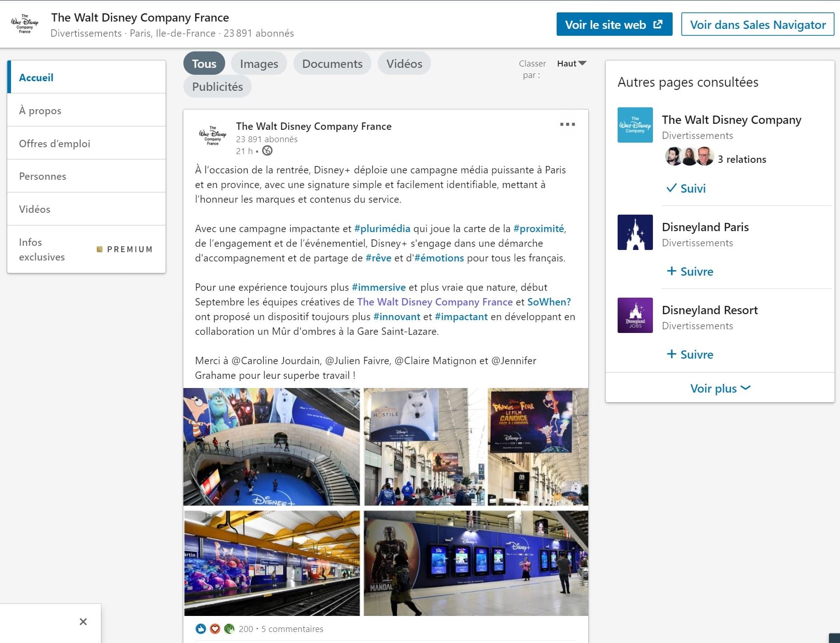Open the post author name The Walt Disney Company France
Screen dimensions: 840x643
click(314, 126)
